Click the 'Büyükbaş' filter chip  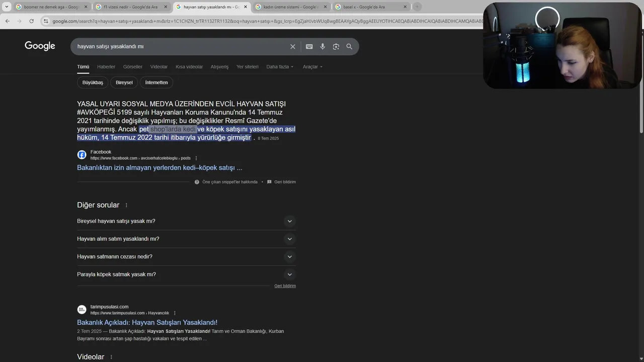point(93,82)
